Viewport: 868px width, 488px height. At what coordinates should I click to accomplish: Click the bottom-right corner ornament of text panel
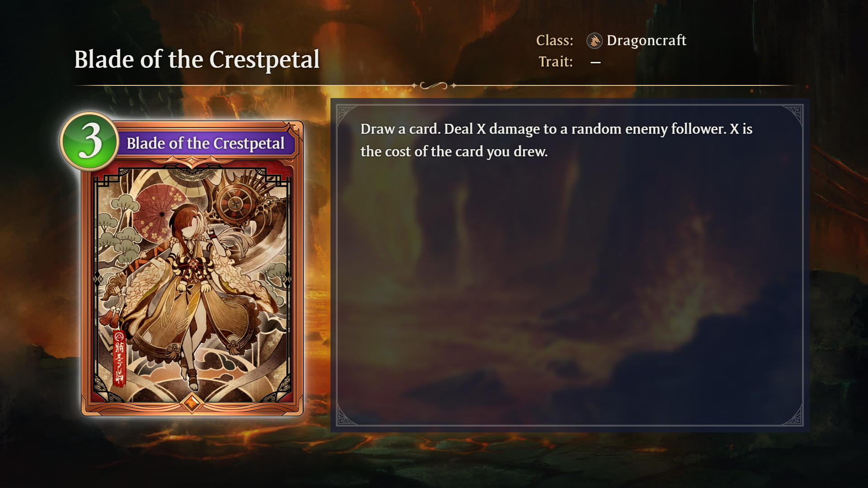tap(792, 415)
